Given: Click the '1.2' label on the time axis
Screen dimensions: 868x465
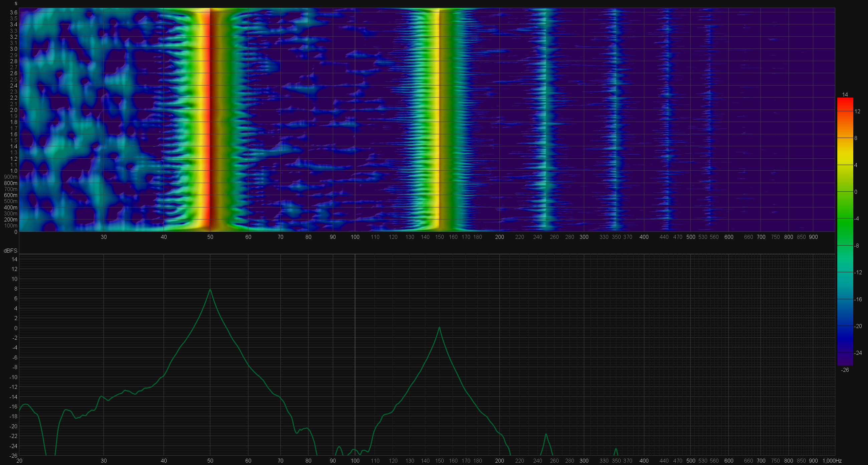Looking at the screenshot, I should pos(13,158).
